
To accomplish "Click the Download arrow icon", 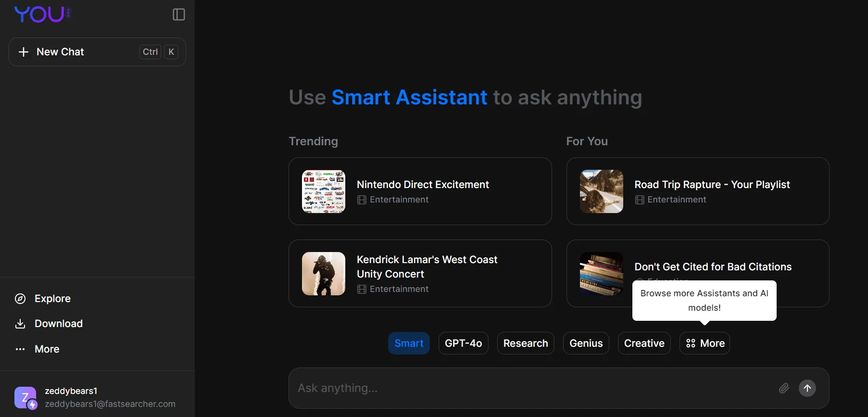I will tap(20, 324).
